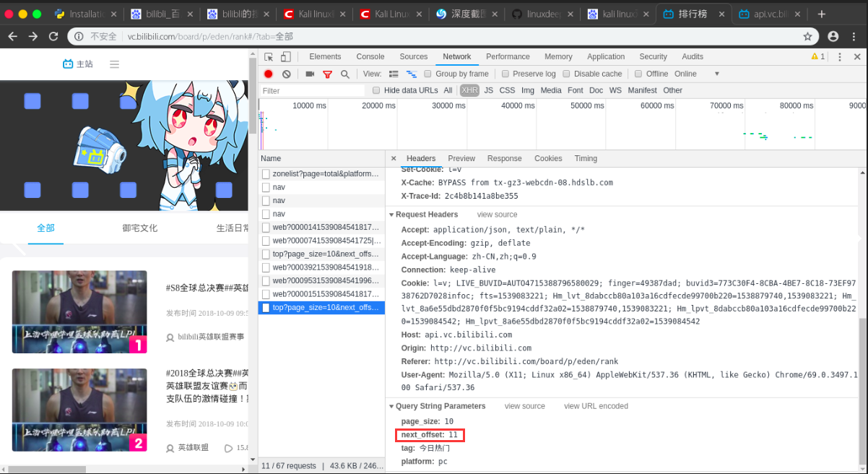This screenshot has height=474, width=868.
Task: Select the web?0000741539084541725 request row
Action: pyautogui.click(x=321, y=241)
